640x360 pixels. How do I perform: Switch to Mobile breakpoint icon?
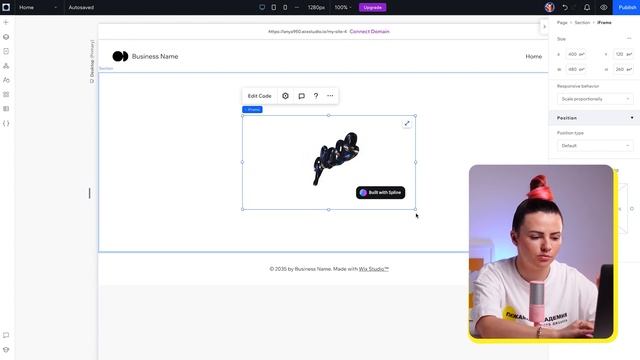tap(285, 7)
